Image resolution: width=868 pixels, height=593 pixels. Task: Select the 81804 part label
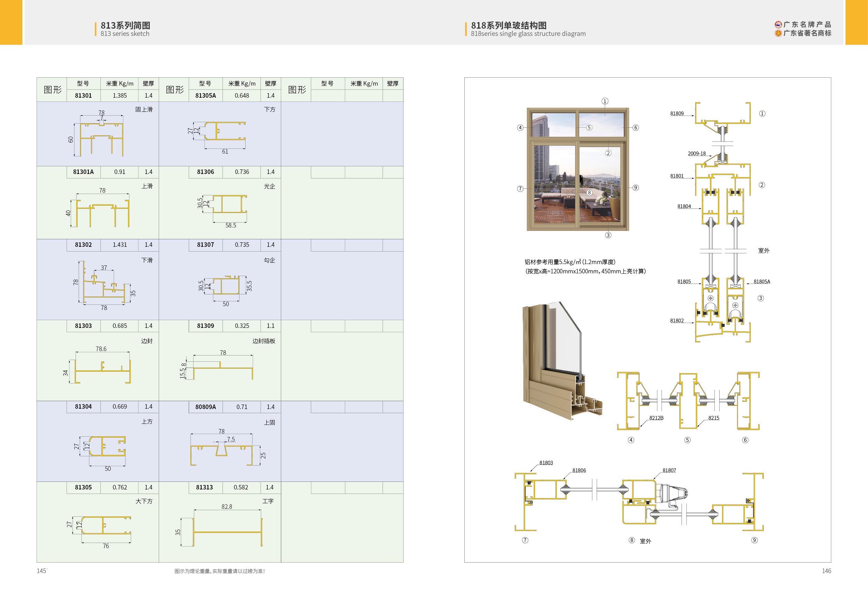point(684,206)
